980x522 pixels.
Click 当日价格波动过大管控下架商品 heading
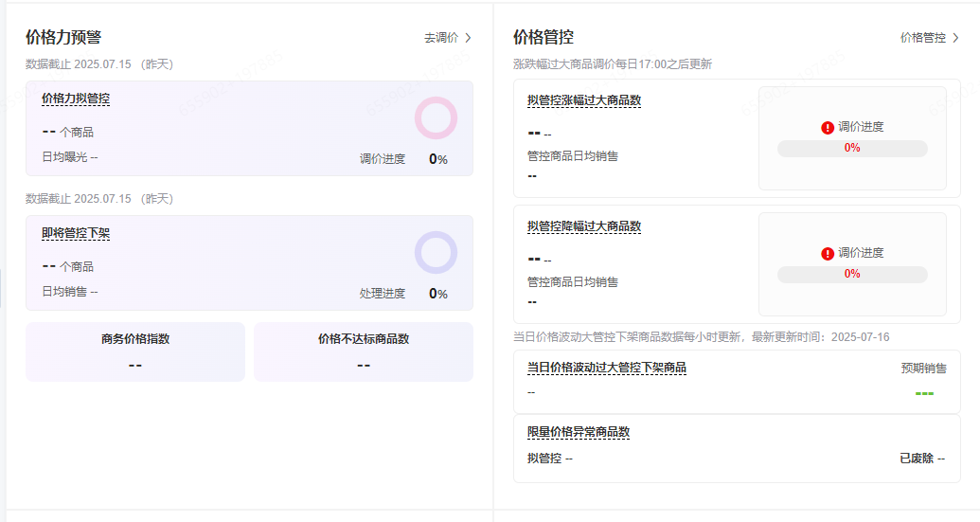point(607,368)
